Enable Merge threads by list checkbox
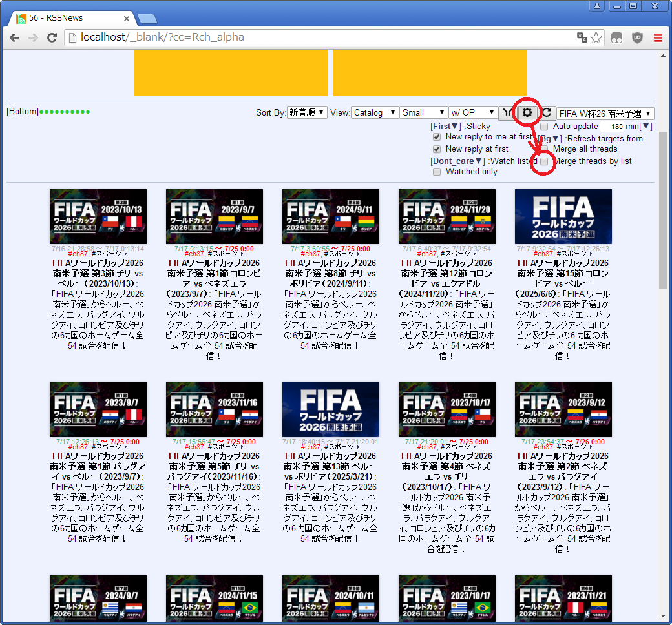The image size is (672, 625). click(x=544, y=161)
